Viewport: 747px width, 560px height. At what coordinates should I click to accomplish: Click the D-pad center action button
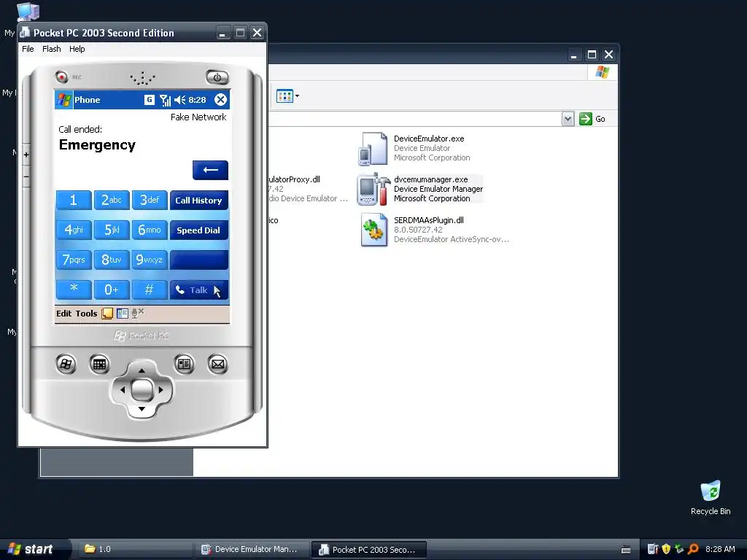click(x=142, y=390)
